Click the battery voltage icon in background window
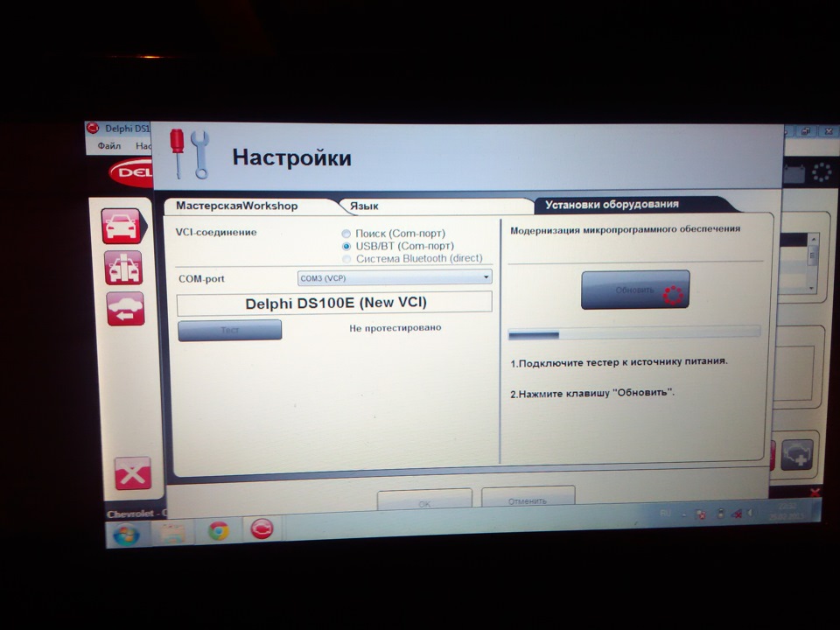 [794, 173]
